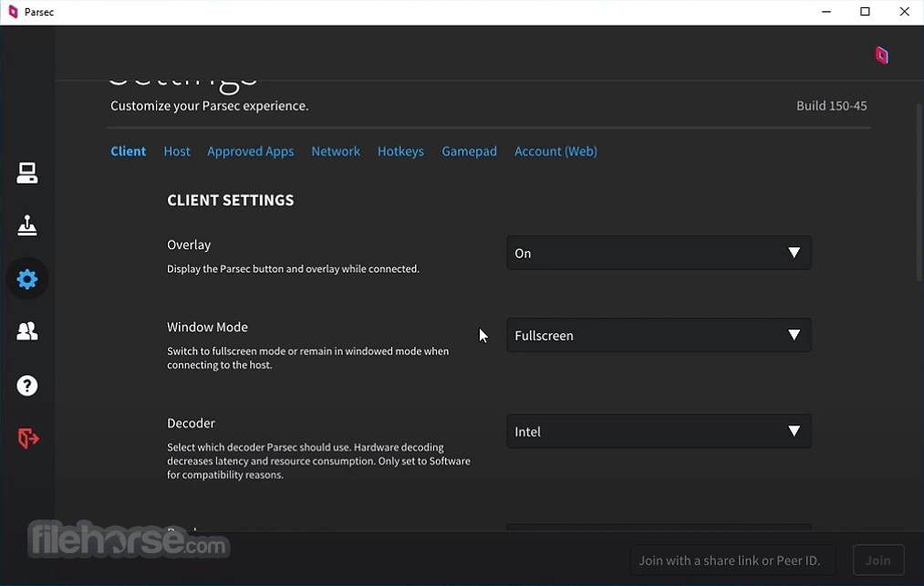The image size is (924, 586).
Task: Close the Parsec window
Action: point(904,12)
